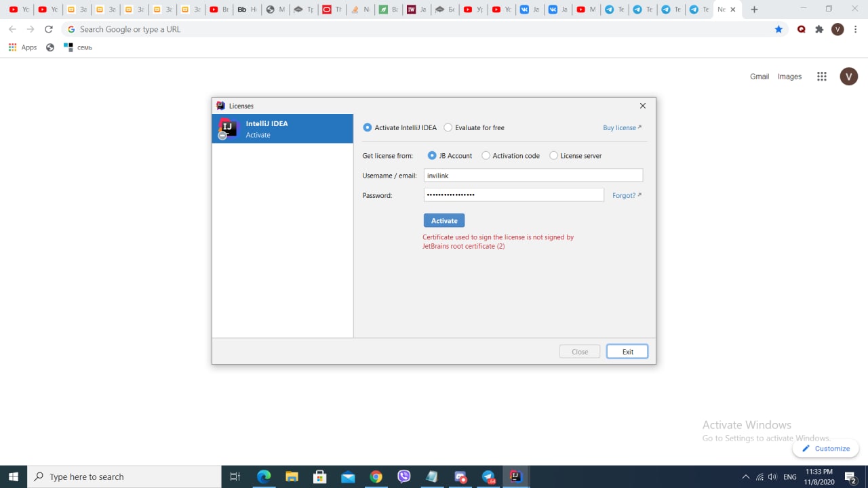The image size is (868, 488).
Task: Open the Gmail link
Action: 759,77
